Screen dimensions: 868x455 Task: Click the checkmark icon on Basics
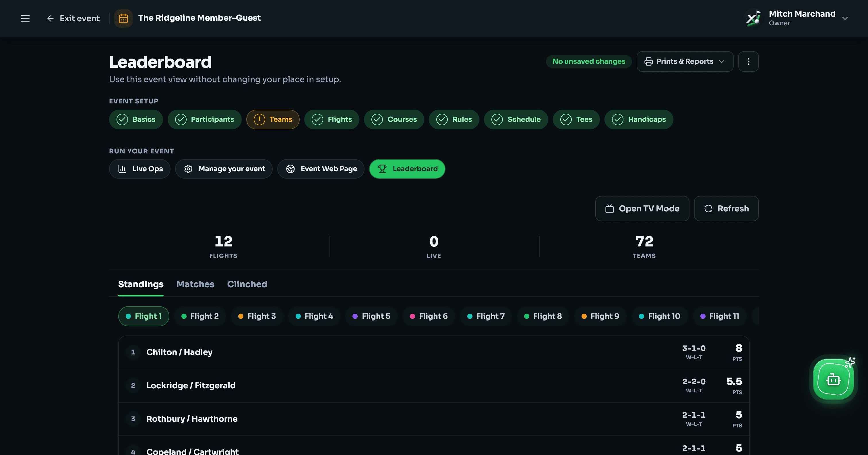[122, 119]
